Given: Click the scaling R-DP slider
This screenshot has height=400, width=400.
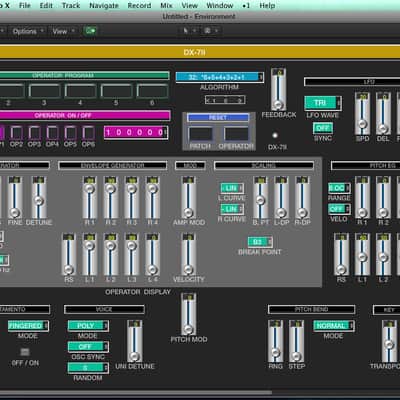Looking at the screenshot, I should 302,197.
